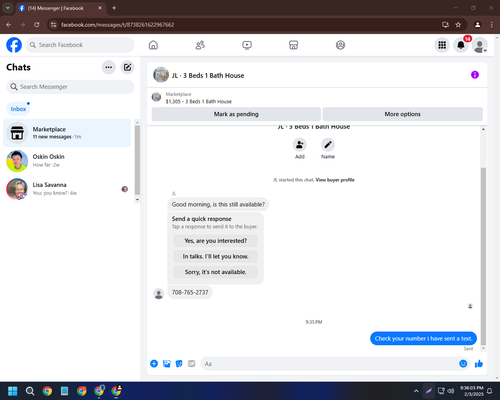Send quick response 'Yes, are you interested?'

(x=215, y=241)
